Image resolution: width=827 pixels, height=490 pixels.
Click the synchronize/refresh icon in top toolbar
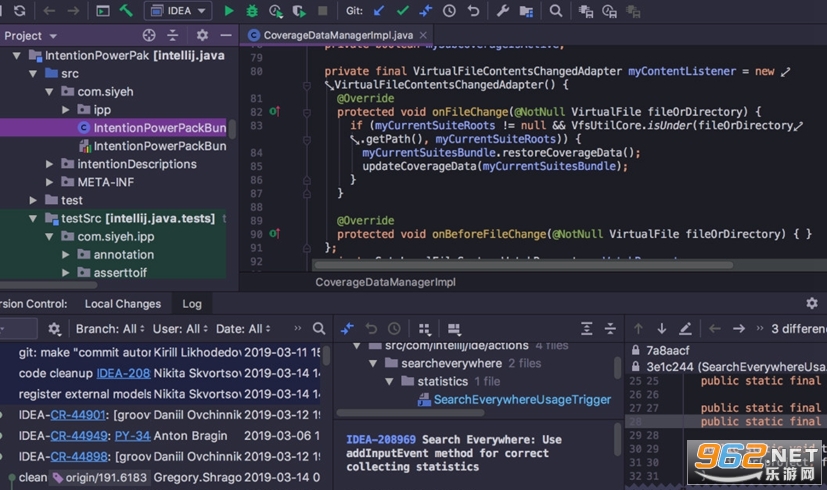click(20, 11)
